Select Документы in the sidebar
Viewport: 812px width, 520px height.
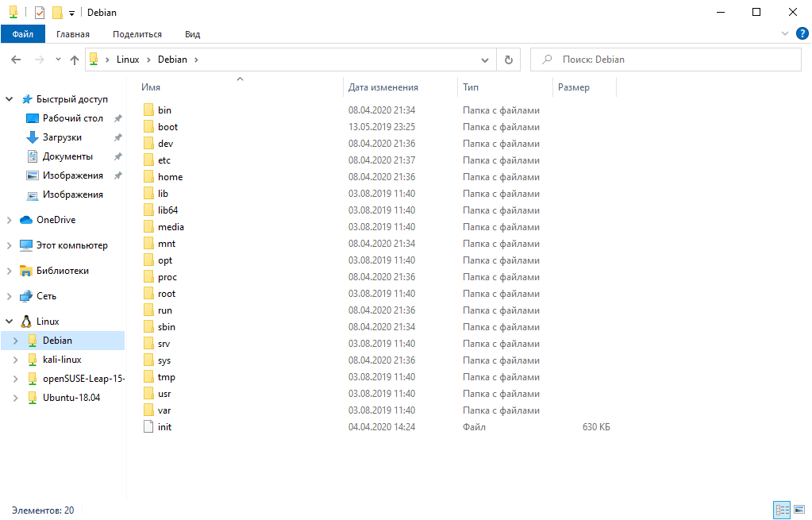coord(67,156)
